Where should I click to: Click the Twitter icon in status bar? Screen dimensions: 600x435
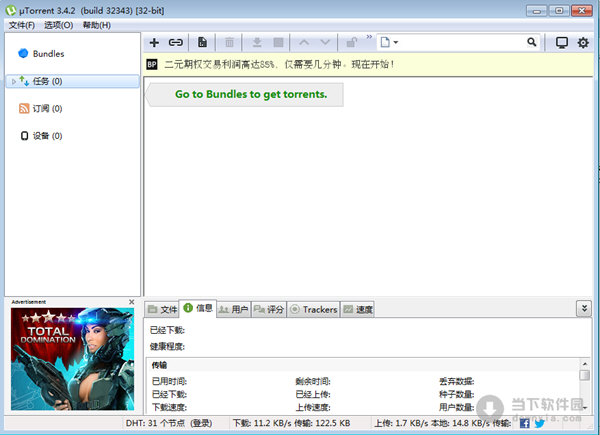pos(540,424)
